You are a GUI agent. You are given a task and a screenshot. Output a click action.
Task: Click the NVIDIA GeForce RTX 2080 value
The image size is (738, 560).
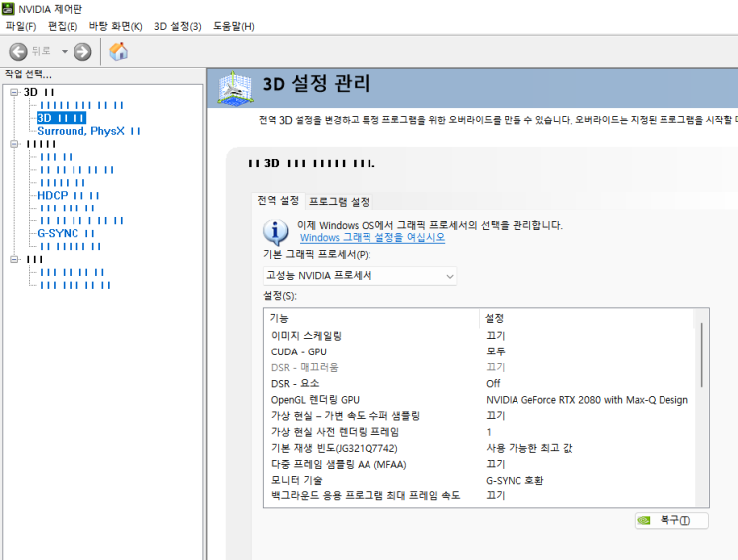[587, 400]
